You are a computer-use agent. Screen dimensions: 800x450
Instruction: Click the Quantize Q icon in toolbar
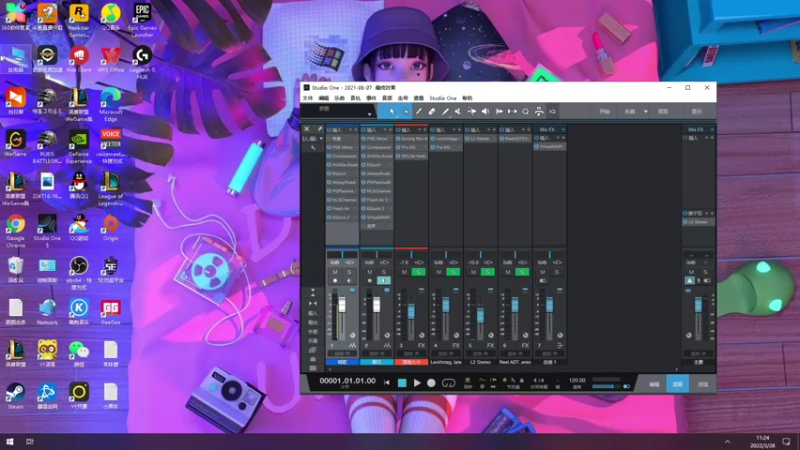(x=525, y=111)
